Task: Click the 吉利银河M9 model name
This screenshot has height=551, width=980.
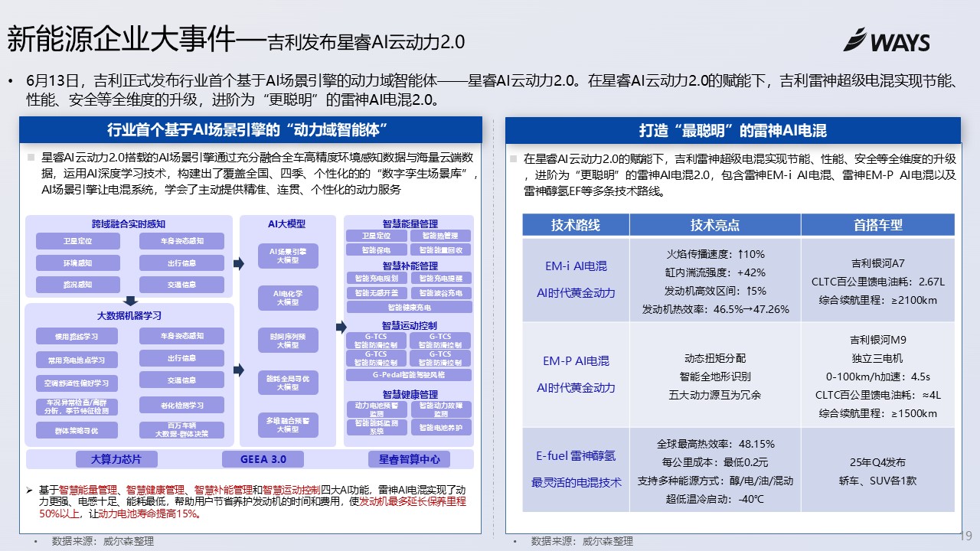Action: tap(878, 339)
